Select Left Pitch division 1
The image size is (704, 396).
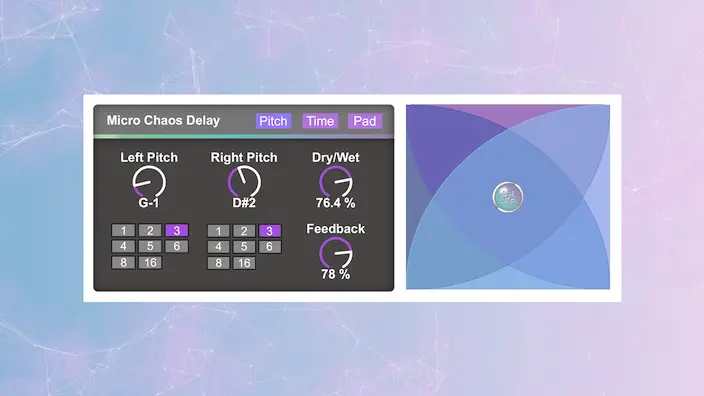coord(123,230)
